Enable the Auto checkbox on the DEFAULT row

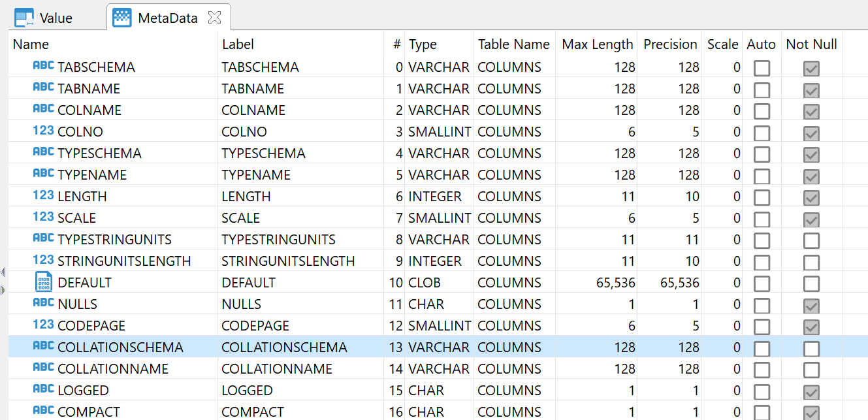pos(762,282)
